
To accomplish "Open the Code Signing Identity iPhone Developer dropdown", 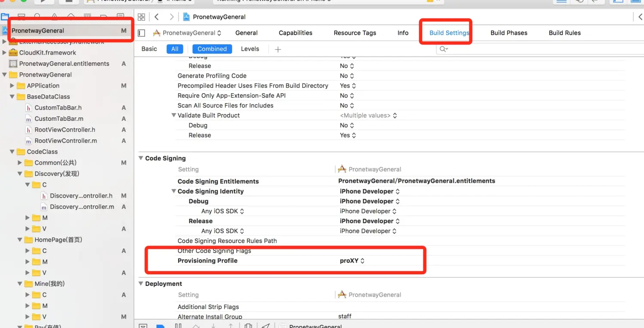I will point(370,191).
